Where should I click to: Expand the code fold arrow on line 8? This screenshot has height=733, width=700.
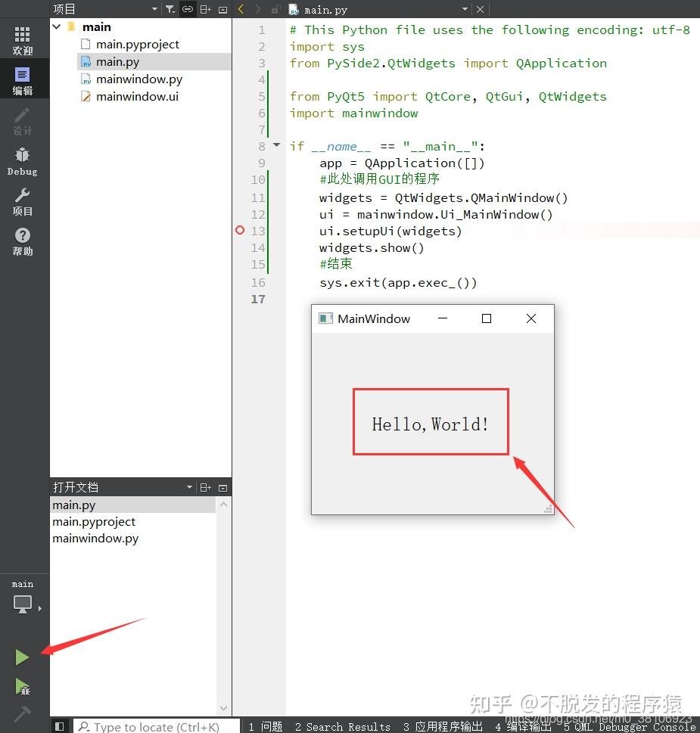[275, 145]
